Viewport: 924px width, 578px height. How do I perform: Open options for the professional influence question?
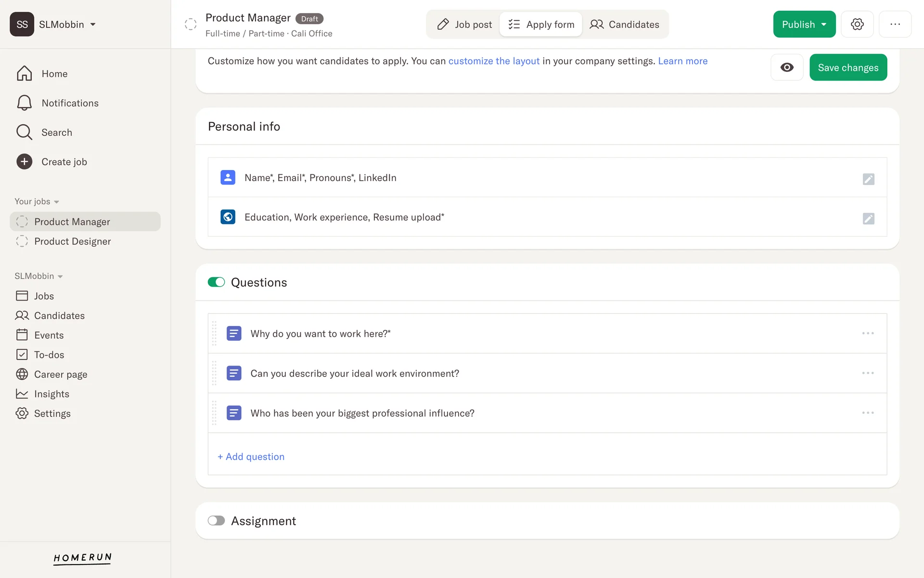pyautogui.click(x=868, y=413)
